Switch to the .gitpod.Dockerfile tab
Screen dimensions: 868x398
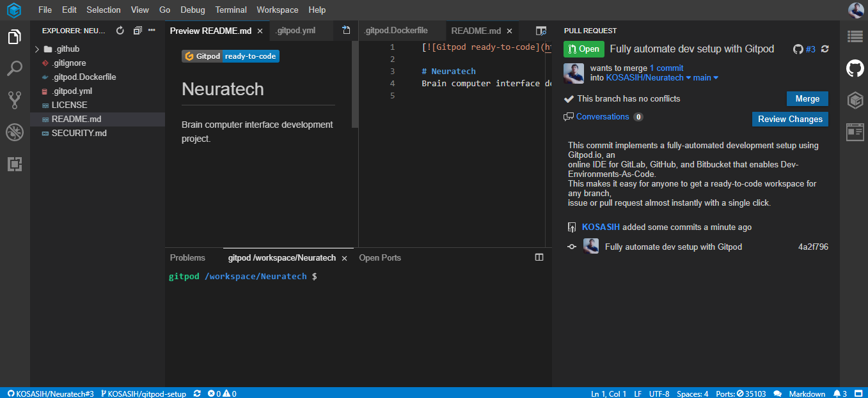(x=397, y=31)
